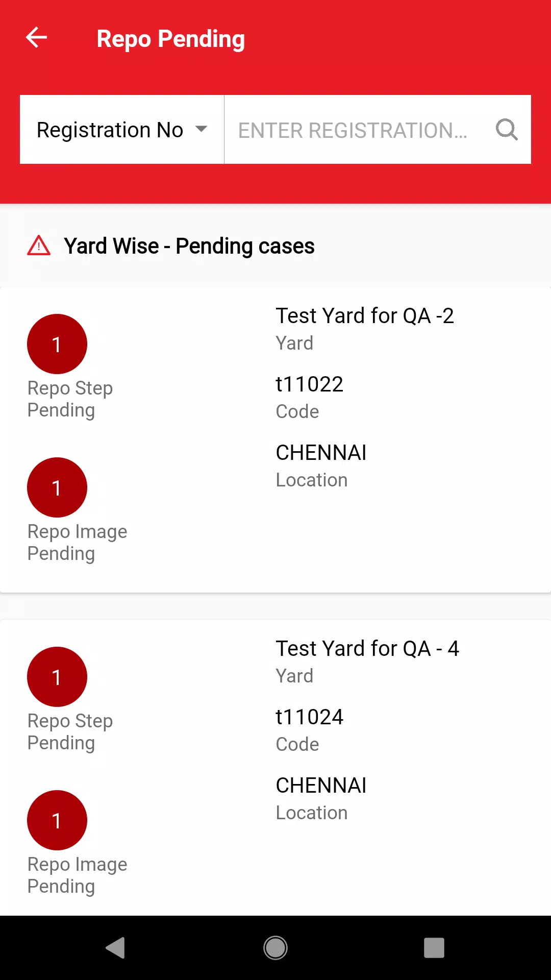The height and width of the screenshot is (980, 551).
Task: Tap Repo Step Pending badge for QA - 4
Action: point(57,677)
